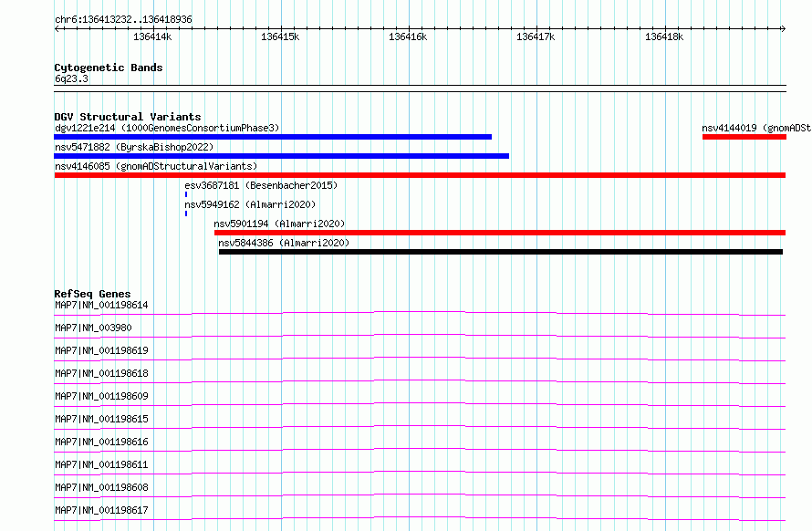Open dgv1221e214 (1000GenomesConsortiumPhase3) label
The image size is (812, 531).
click(167, 128)
